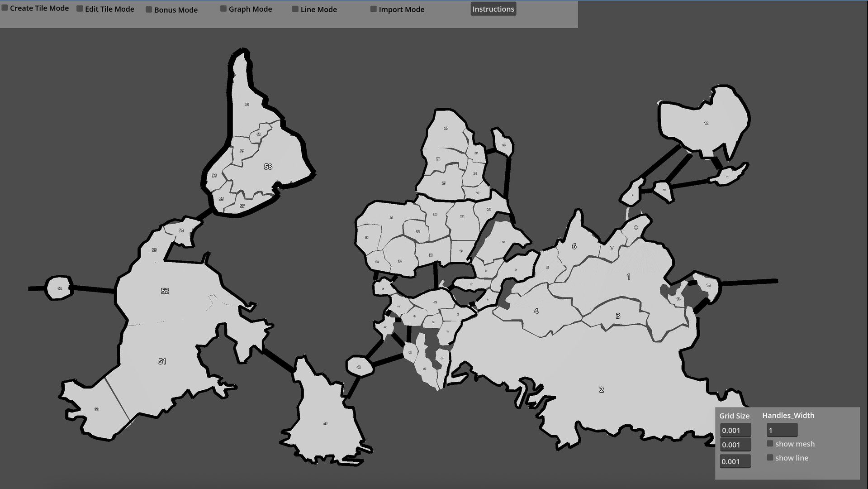This screenshot has height=489, width=868.
Task: Select tile 52 on the western landmass
Action: [x=165, y=291]
